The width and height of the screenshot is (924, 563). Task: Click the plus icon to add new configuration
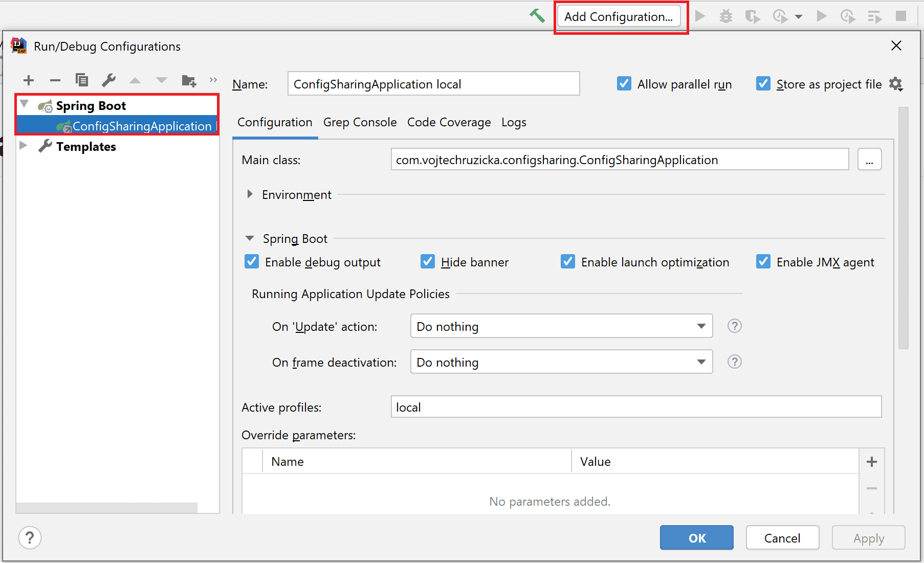(29, 80)
